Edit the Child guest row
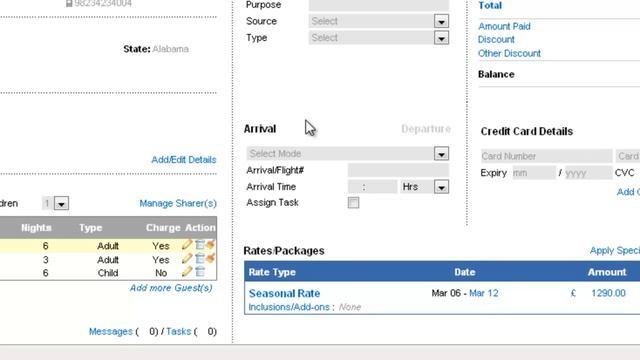Viewport: 640px width, 360px height. coord(187,271)
